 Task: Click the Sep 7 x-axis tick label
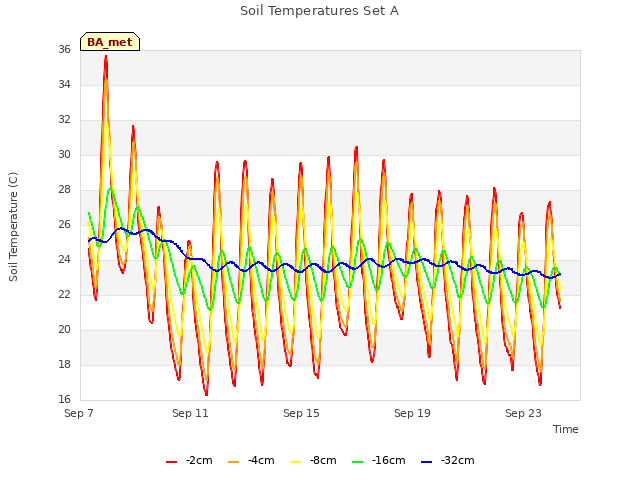(79, 413)
